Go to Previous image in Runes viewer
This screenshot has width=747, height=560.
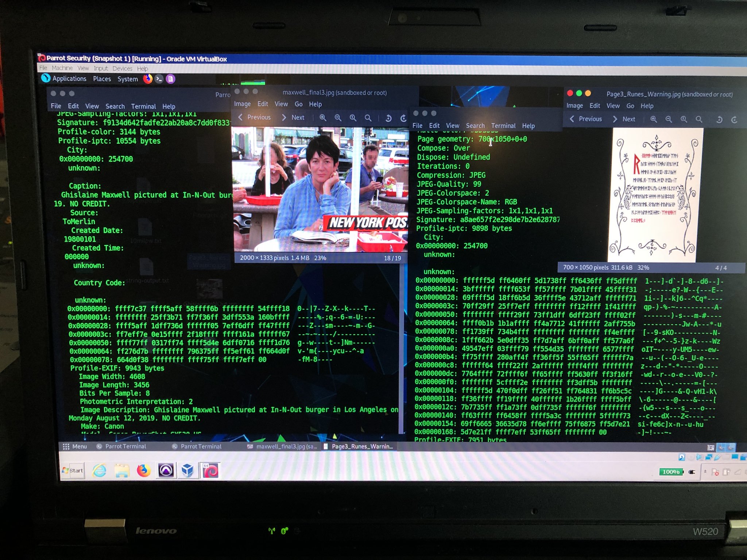585,119
